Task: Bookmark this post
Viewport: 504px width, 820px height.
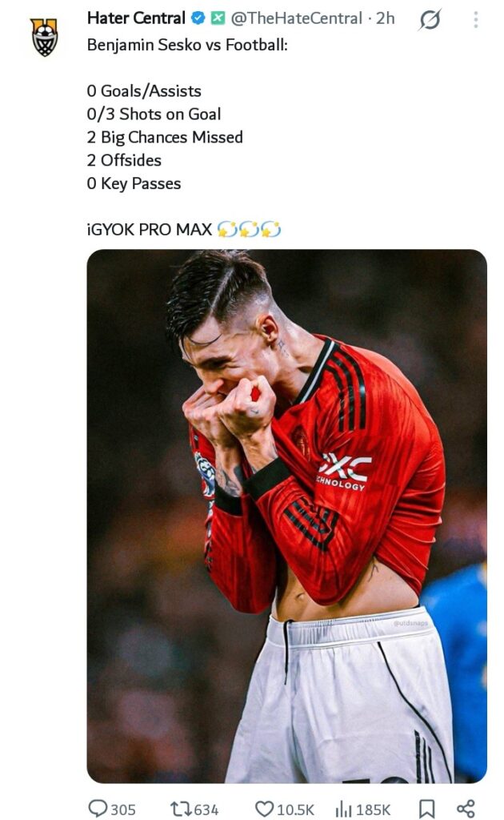Action: (x=426, y=809)
